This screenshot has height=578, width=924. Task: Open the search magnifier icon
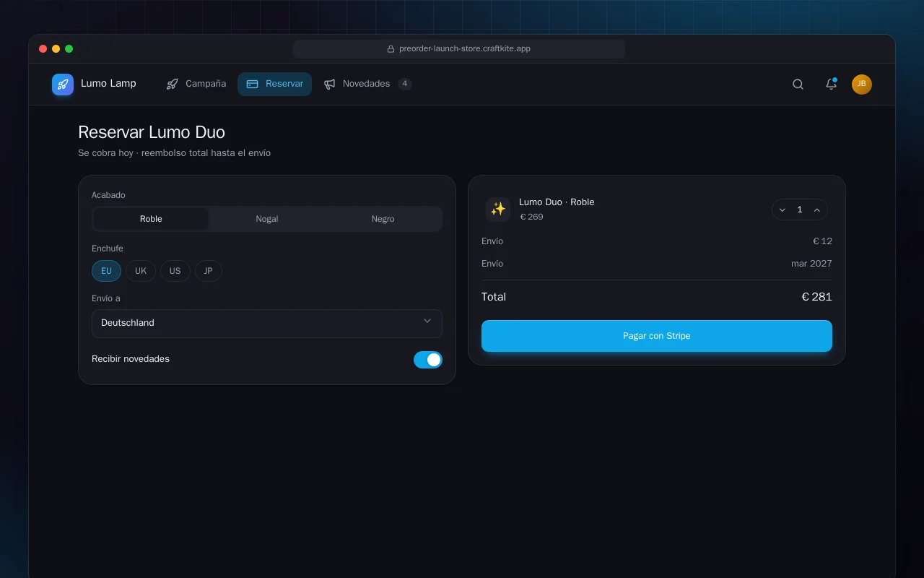click(798, 85)
